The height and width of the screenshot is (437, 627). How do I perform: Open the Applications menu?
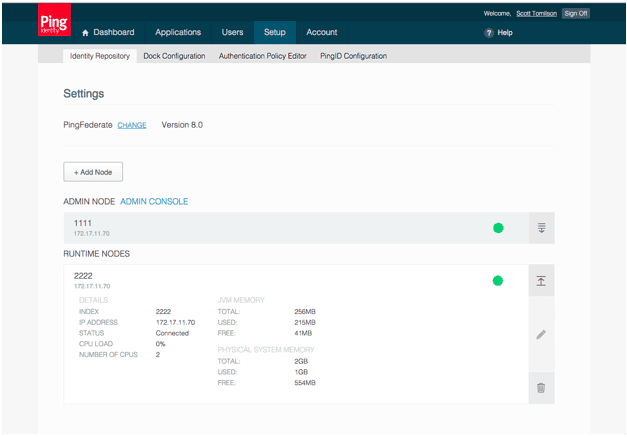pos(178,32)
